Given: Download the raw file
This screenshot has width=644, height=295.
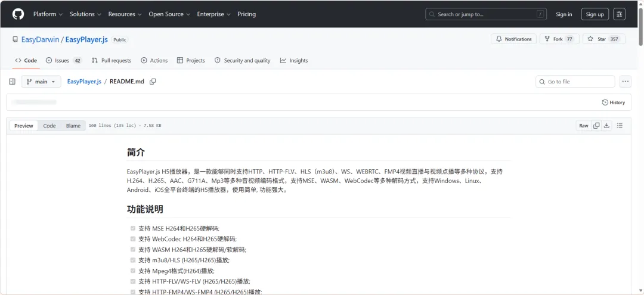Looking at the screenshot, I should click(x=606, y=126).
